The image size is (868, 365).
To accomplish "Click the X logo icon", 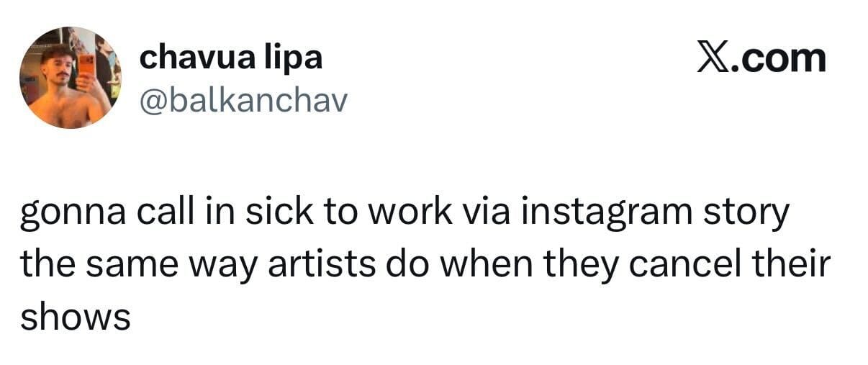I will (x=713, y=58).
